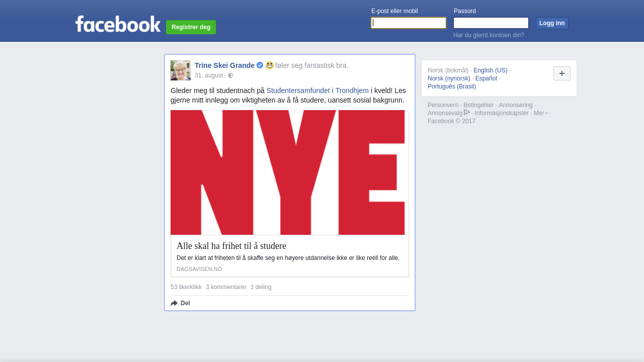Image resolution: width=644 pixels, height=362 pixels.
Task: Focus the Passord input field
Action: point(491,23)
